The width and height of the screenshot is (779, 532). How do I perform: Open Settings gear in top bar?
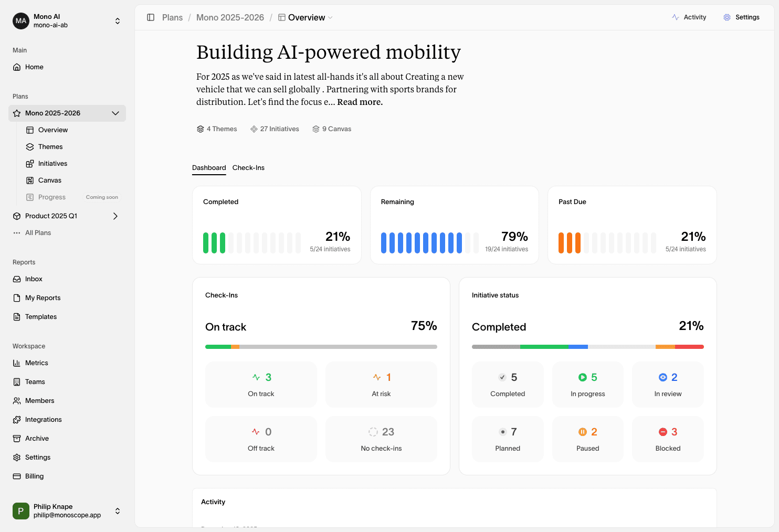(x=727, y=17)
